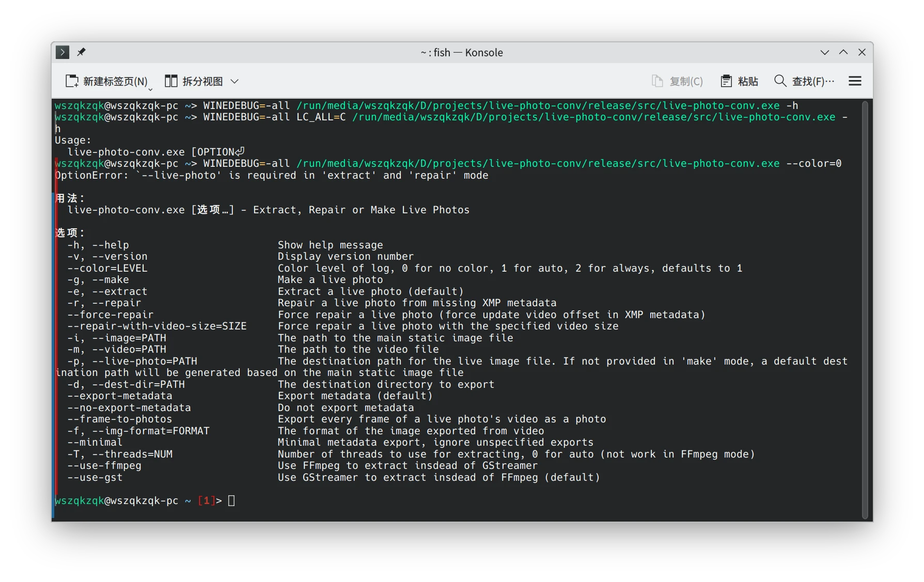Click the terminal vertical scrollbar

[x=865, y=310]
